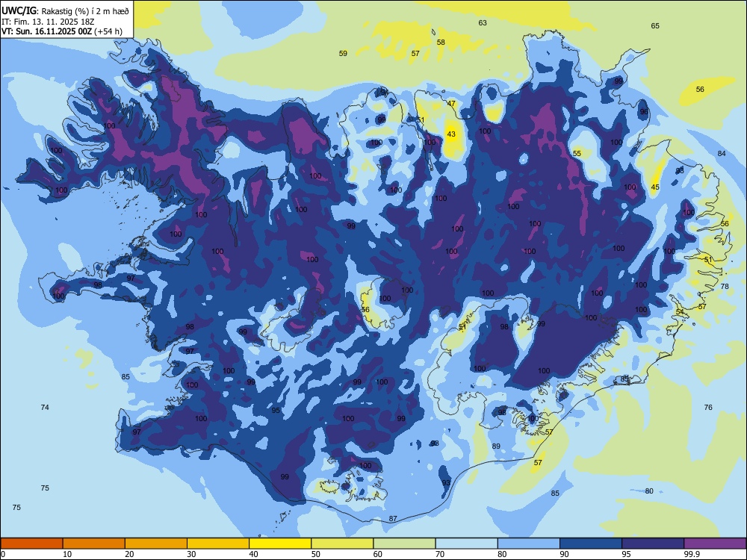Click the golden 30–40 legend swatch
Viewport: 747px width, 560px height.
point(218,544)
